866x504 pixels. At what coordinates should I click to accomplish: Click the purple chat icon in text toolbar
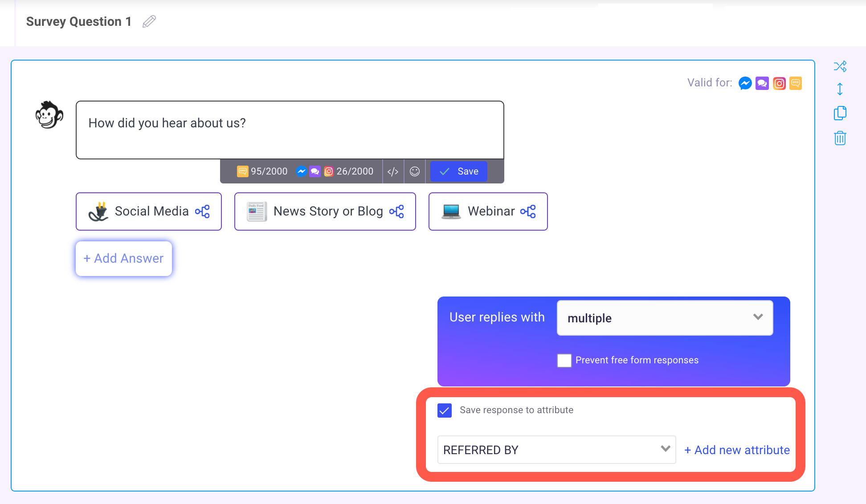point(315,171)
